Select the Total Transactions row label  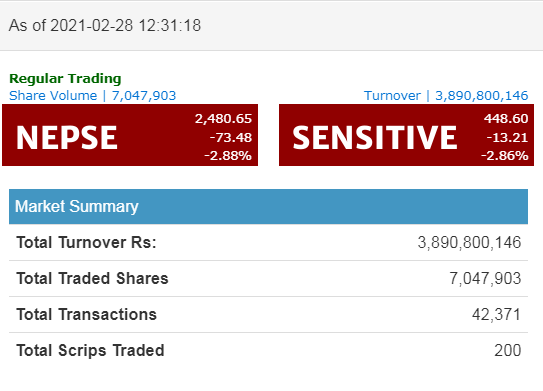pyautogui.click(x=86, y=314)
